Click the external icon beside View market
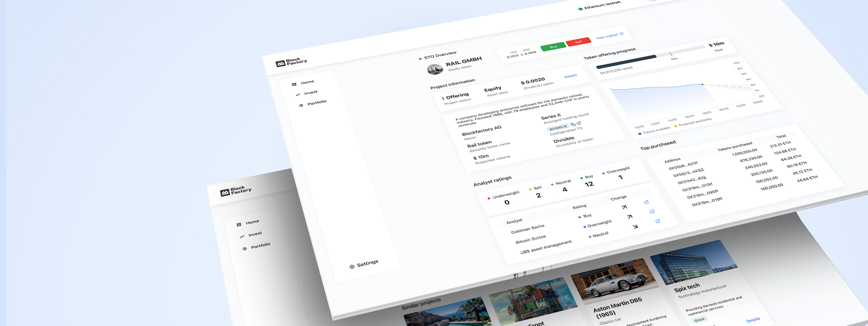 point(621,34)
